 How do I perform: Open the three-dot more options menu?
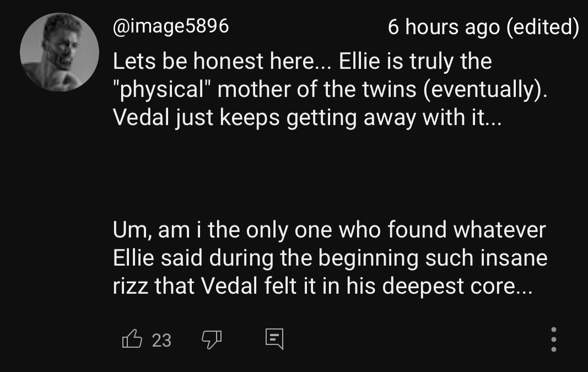click(x=554, y=339)
